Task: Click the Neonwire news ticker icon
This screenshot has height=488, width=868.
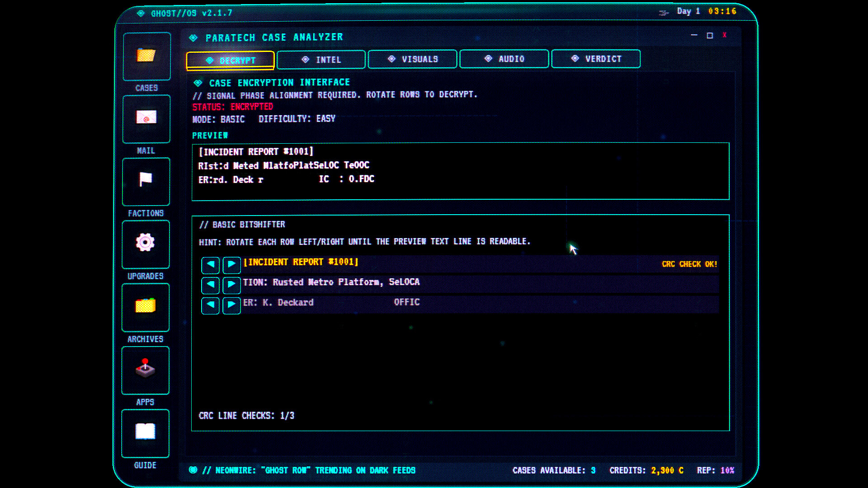Action: (x=193, y=470)
